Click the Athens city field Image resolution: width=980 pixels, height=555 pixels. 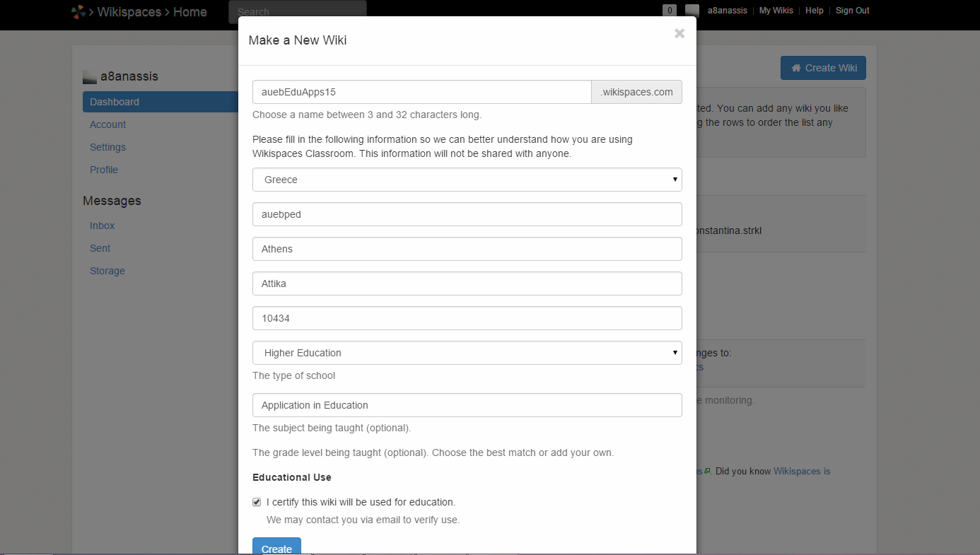pyautogui.click(x=467, y=249)
